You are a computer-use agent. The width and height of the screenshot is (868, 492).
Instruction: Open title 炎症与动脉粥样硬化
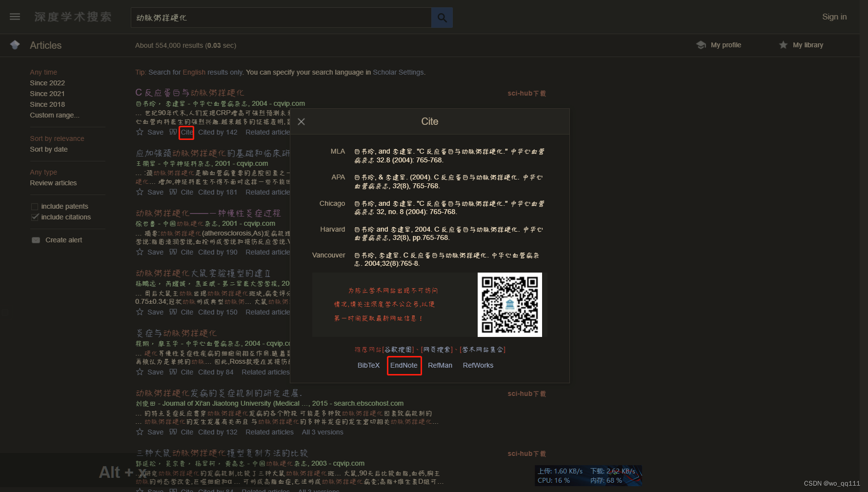click(176, 333)
